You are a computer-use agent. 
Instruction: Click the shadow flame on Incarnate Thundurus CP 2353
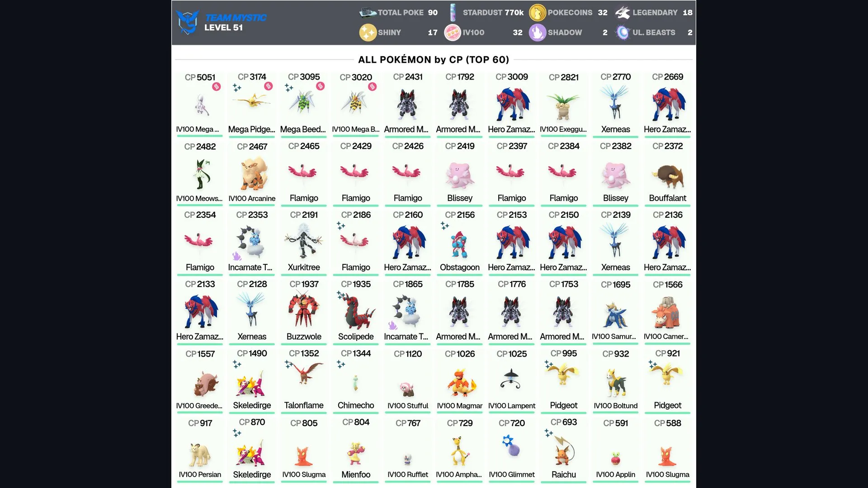point(237,256)
